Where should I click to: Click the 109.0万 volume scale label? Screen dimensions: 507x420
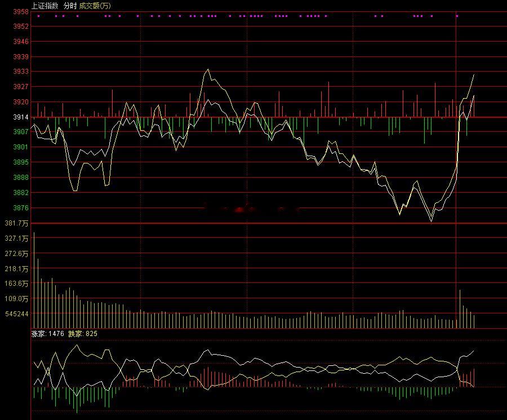click(16, 299)
